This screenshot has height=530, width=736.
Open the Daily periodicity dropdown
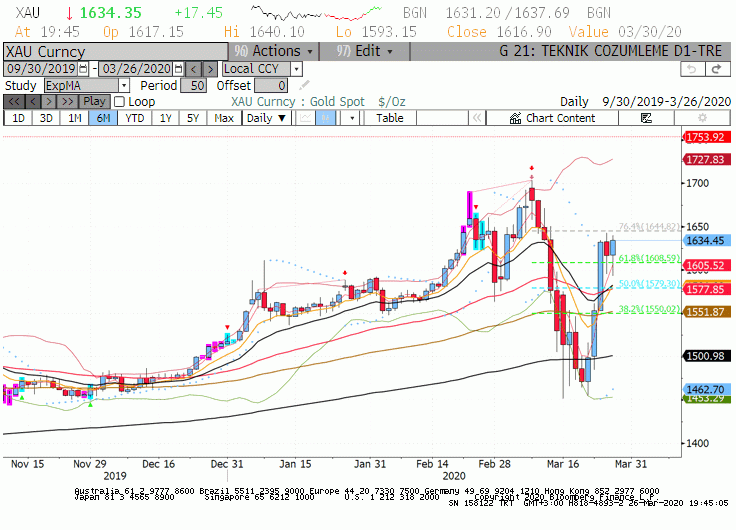(x=266, y=118)
